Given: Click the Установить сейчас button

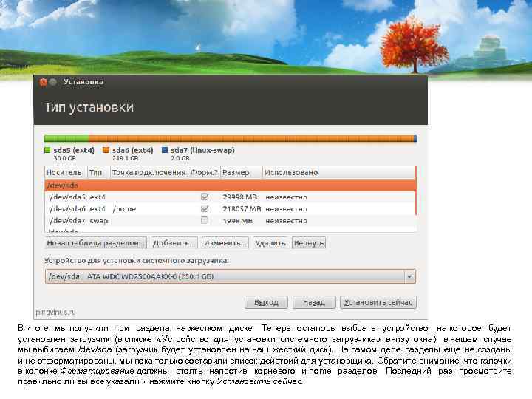Looking at the screenshot, I should [378, 302].
